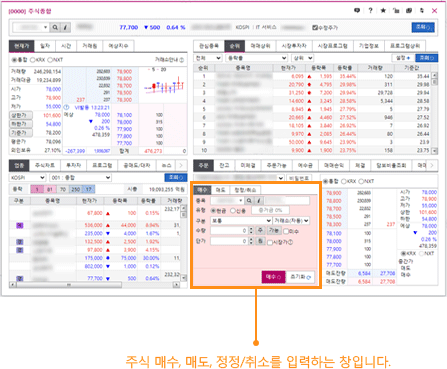Click pink '1' segment in 등락 bar
This screenshot has width=447, height=369.
[37, 189]
